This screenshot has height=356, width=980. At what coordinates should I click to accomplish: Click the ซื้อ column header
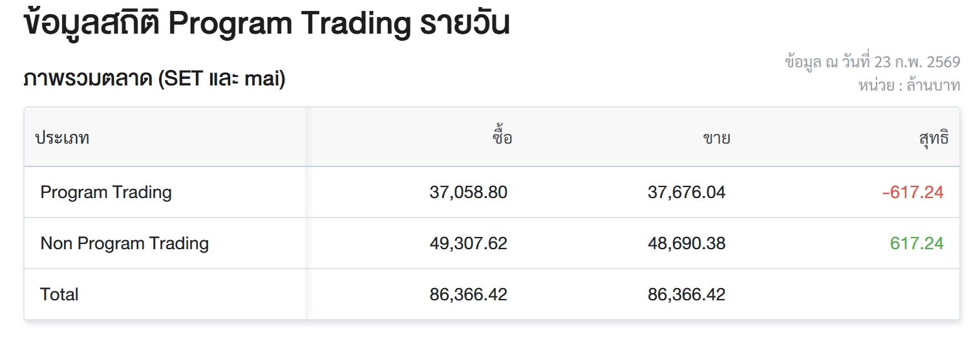(x=501, y=138)
